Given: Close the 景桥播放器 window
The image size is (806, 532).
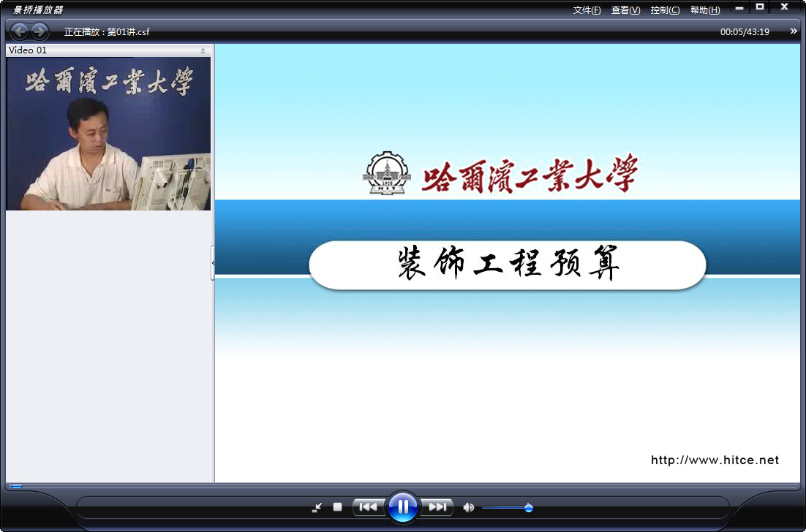Looking at the screenshot, I should click(x=784, y=7).
